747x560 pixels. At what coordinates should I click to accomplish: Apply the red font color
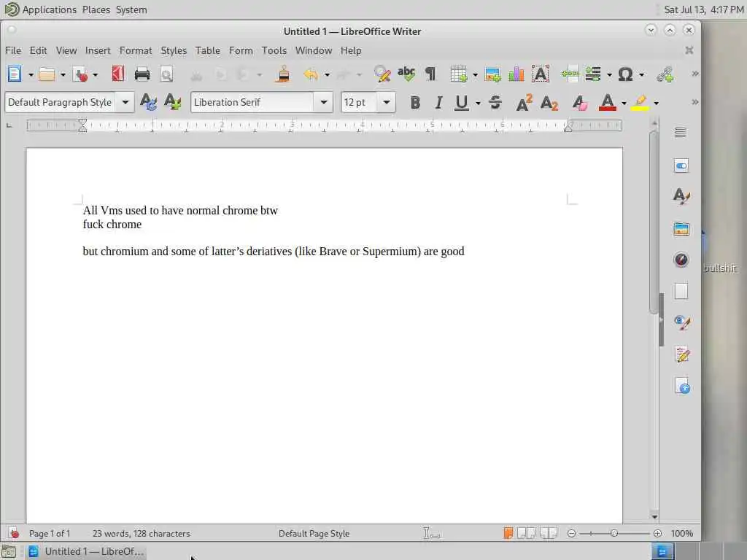click(608, 102)
